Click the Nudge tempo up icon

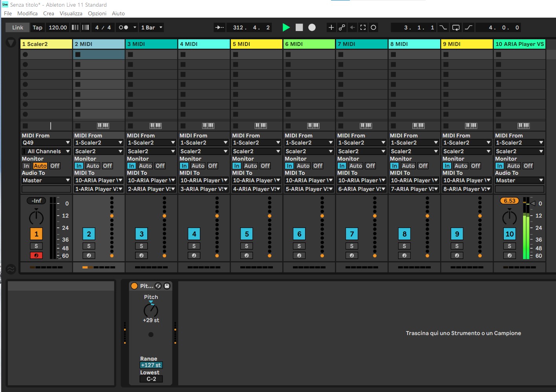click(x=86, y=27)
